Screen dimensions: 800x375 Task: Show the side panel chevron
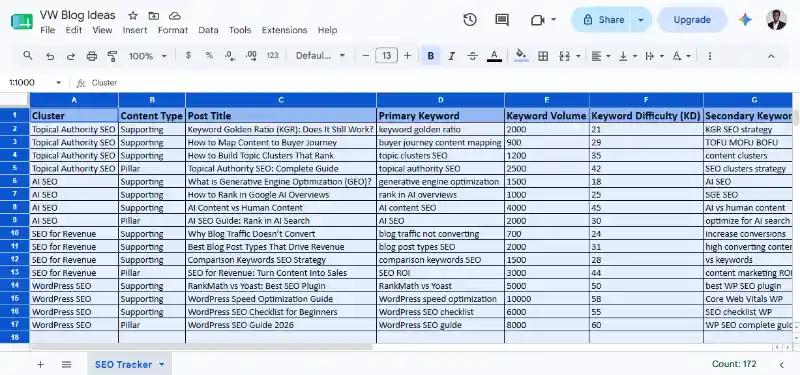782,364
